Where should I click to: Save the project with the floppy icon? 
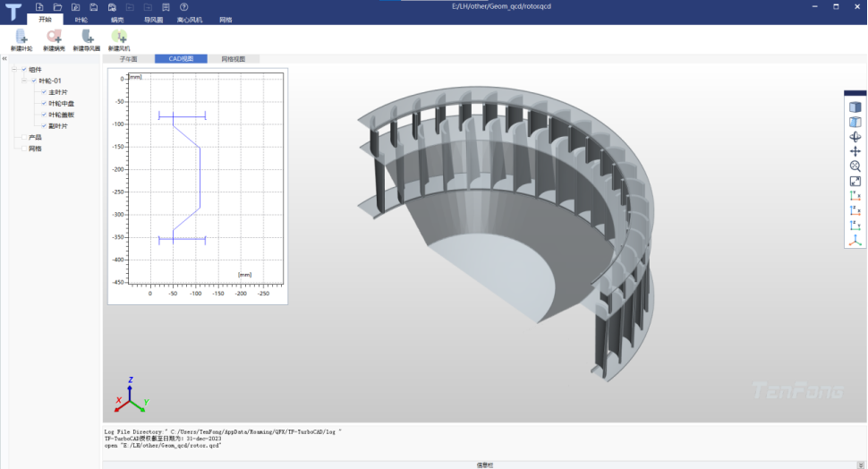[x=94, y=7]
